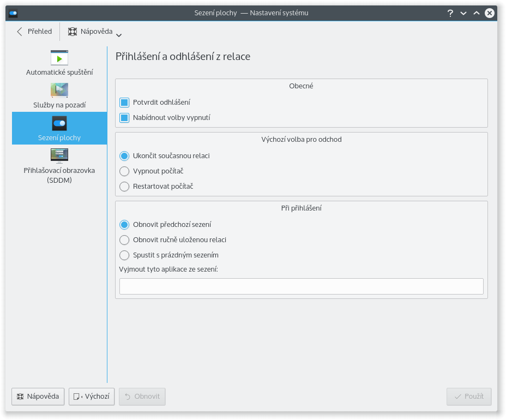Viewport: 506px width, 420px height.
Task: Click the Sezení plochy sidebar label
Action: (x=59, y=138)
